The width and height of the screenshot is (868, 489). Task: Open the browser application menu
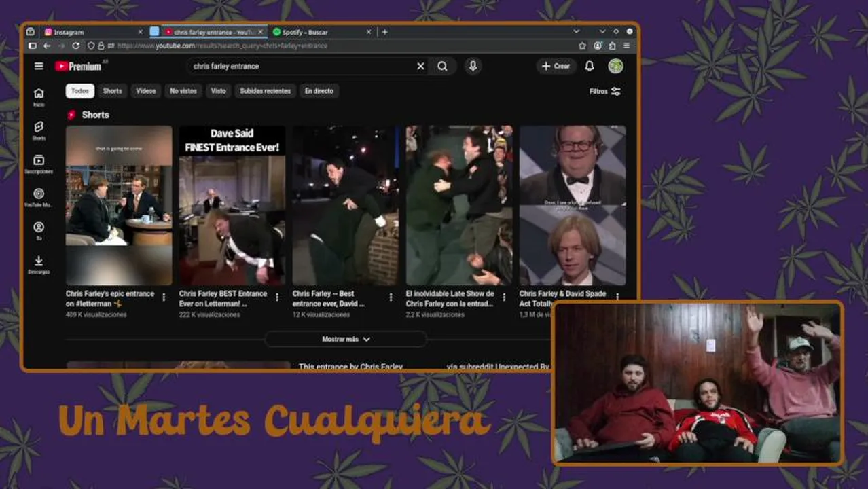pyautogui.click(x=626, y=46)
